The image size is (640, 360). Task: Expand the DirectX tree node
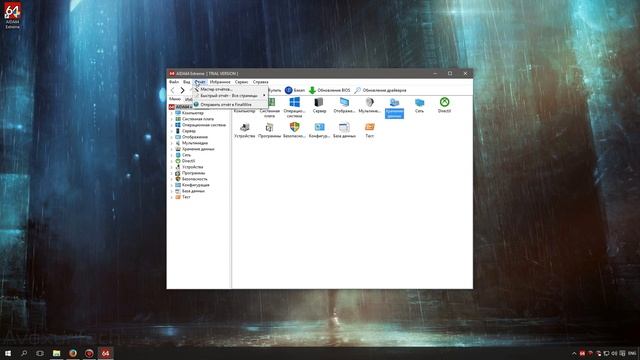click(x=172, y=161)
